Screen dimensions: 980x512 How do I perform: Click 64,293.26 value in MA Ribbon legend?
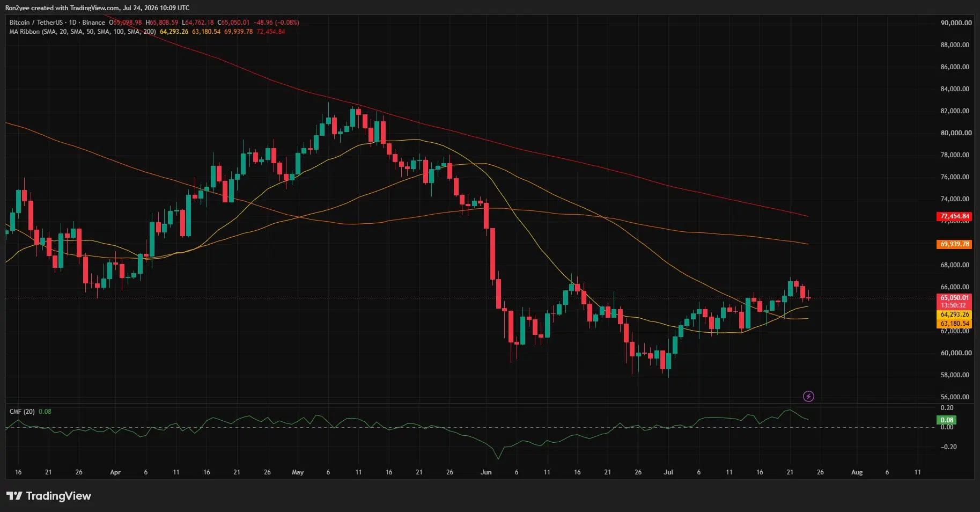pos(174,32)
